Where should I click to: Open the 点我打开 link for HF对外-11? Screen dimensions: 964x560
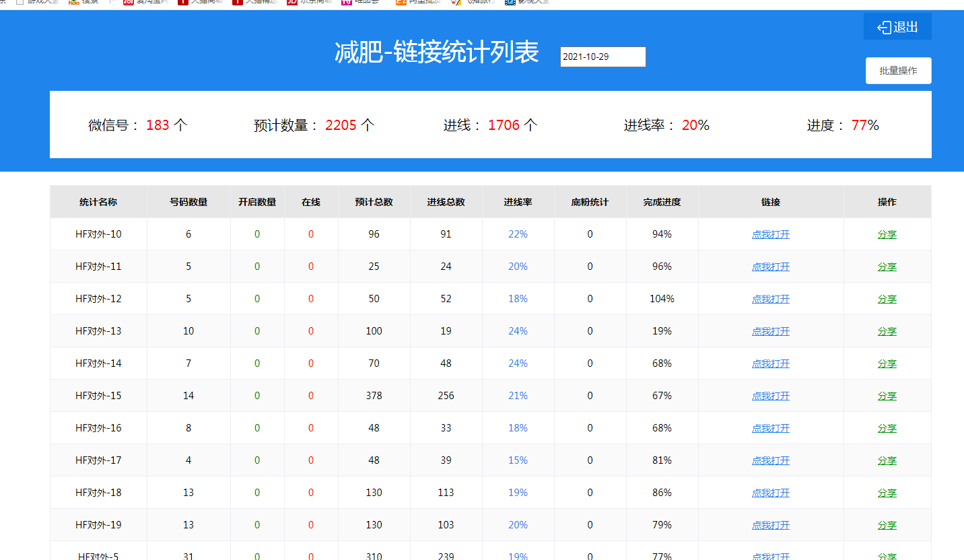click(771, 267)
